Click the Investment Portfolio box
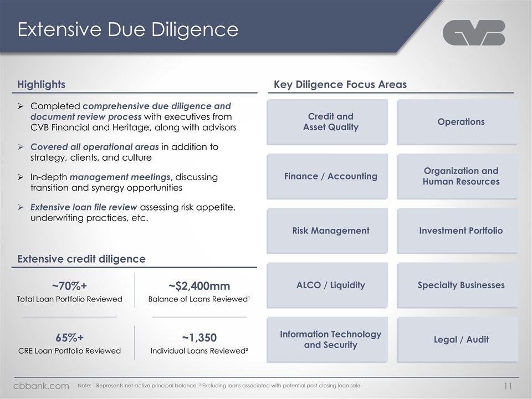This screenshot has height=399, width=532. (x=461, y=231)
